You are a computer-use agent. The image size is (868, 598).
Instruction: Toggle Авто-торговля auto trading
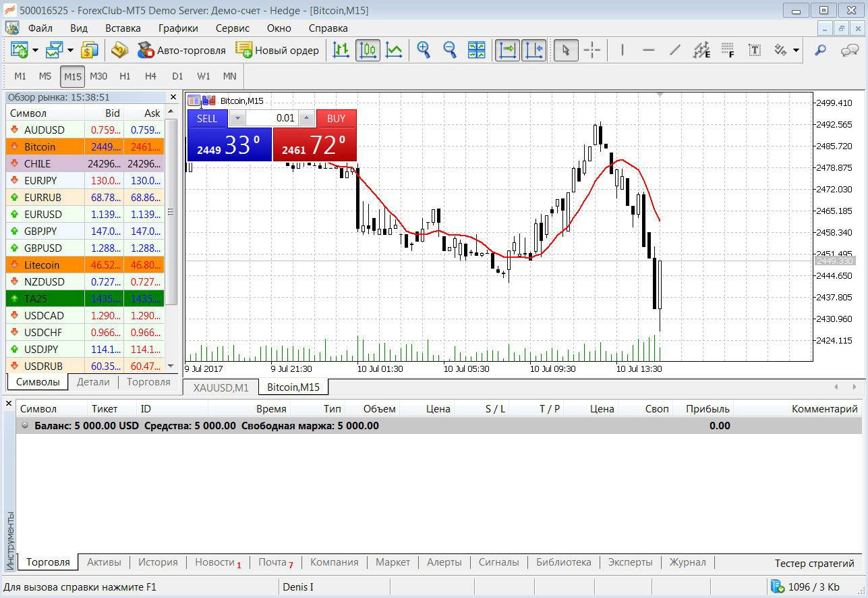[181, 50]
